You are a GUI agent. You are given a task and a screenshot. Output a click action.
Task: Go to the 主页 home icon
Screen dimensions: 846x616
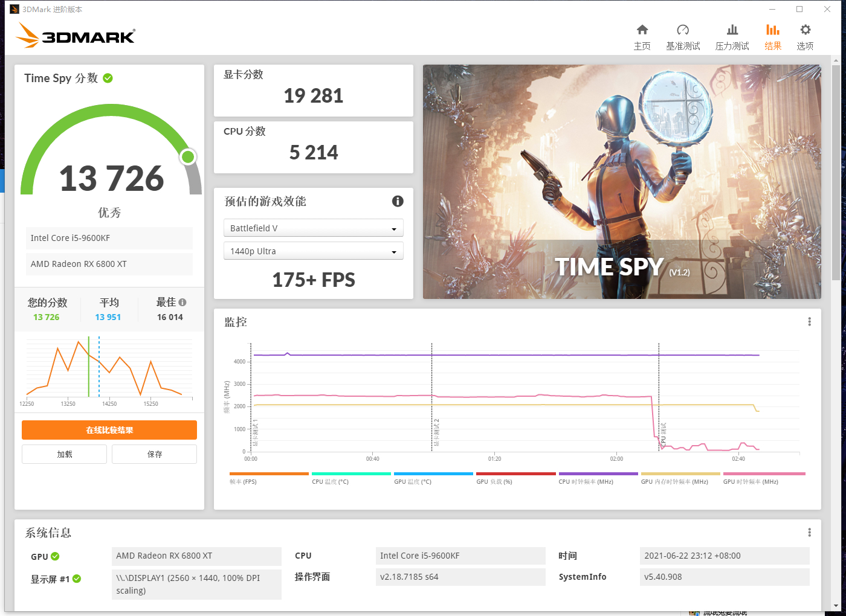click(x=642, y=30)
